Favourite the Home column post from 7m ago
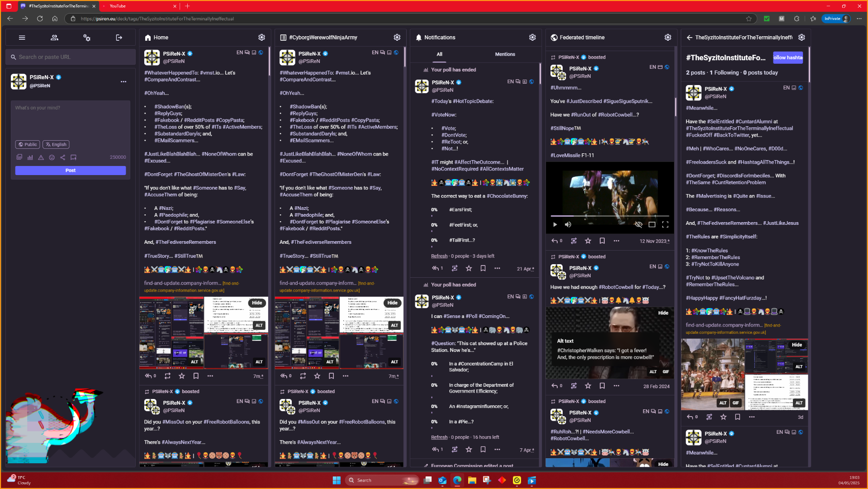This screenshot has height=489, width=868. [x=182, y=376]
